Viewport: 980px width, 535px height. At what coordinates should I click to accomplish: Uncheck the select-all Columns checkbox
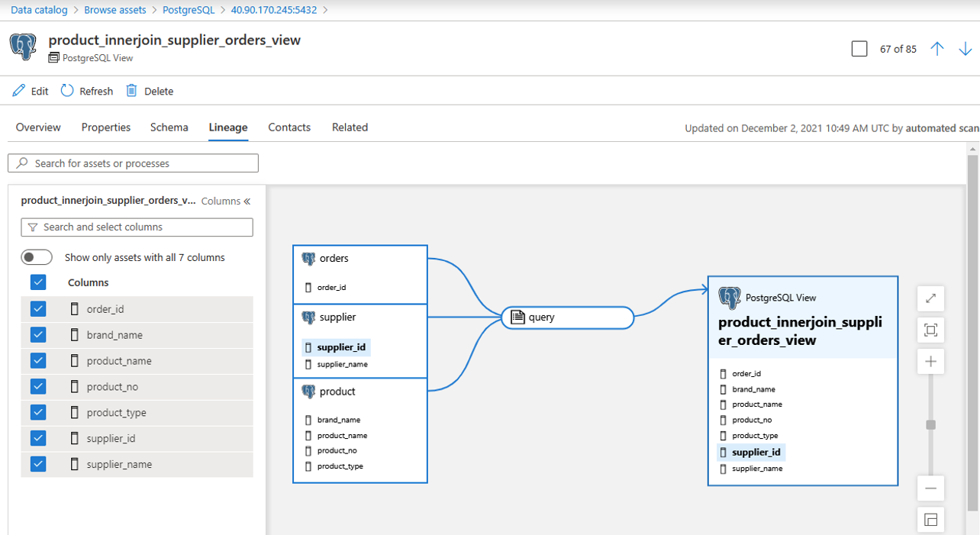pyautogui.click(x=38, y=282)
